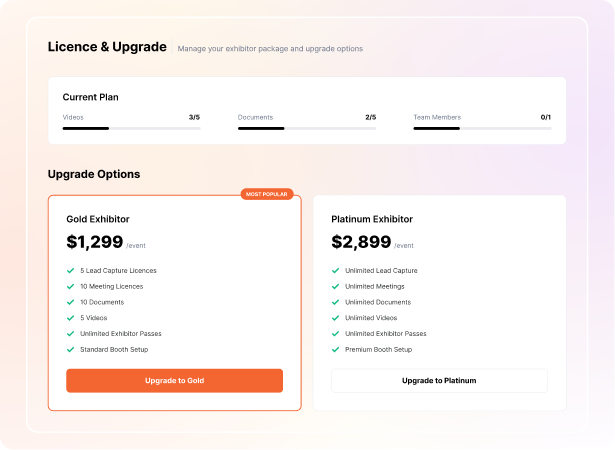Click the Upgrade to Gold button
This screenshot has height=450, width=615.
(x=174, y=381)
